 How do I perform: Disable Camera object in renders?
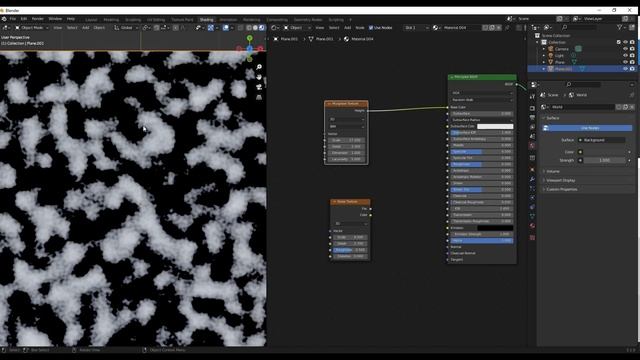point(632,49)
